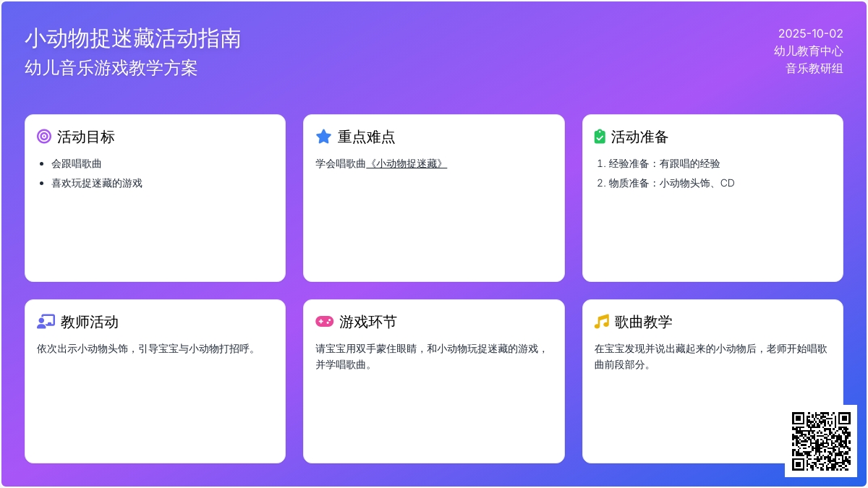Click the date 2025-10-02
Viewport: 868px width, 488px height.
(810, 33)
